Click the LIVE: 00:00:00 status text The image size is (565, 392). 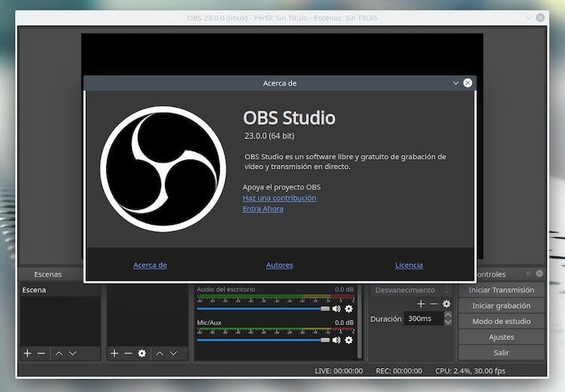339,371
